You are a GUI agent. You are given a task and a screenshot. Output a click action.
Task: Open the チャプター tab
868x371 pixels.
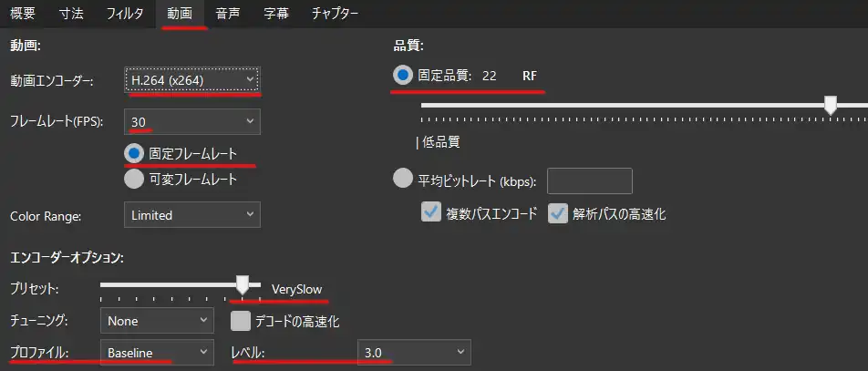335,14
